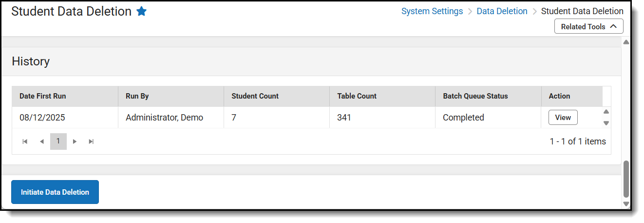Go to previous page arrow
This screenshot has width=644, height=223.
[x=42, y=142]
